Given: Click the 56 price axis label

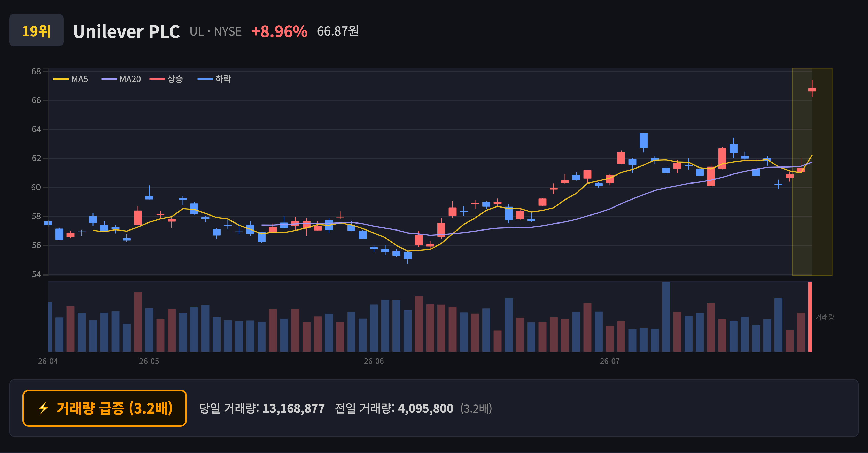Looking at the screenshot, I should [x=36, y=245].
